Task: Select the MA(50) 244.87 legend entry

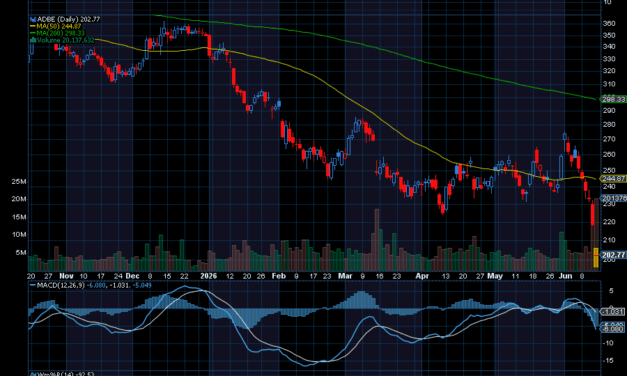Action: (x=59, y=26)
